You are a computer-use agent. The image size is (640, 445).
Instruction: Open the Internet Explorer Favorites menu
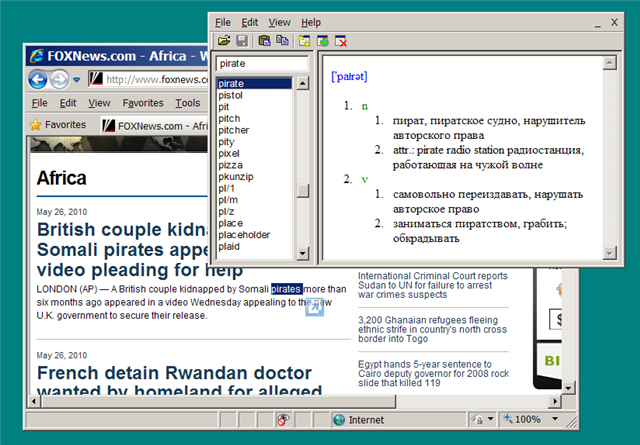tap(143, 103)
